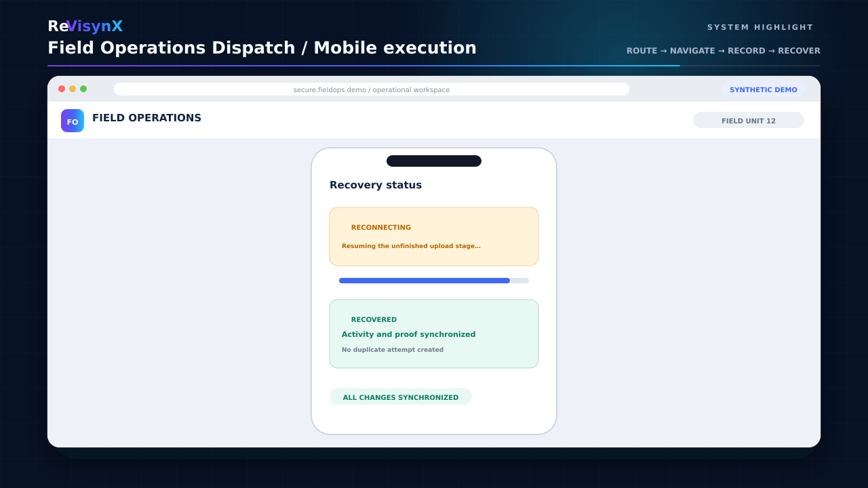This screenshot has height=488, width=868.
Task: Select 'Resuming the unfinished upload stage…' text
Action: [x=411, y=246]
